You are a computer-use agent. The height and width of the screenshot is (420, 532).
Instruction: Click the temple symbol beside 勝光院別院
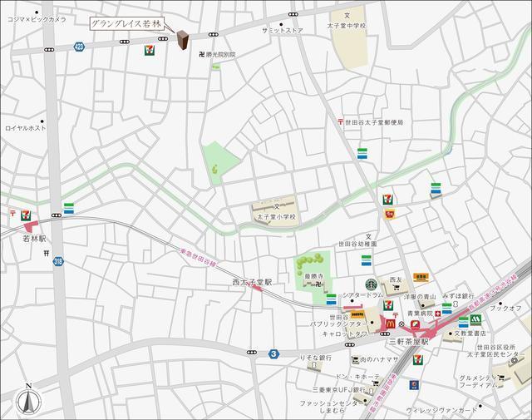point(200,55)
